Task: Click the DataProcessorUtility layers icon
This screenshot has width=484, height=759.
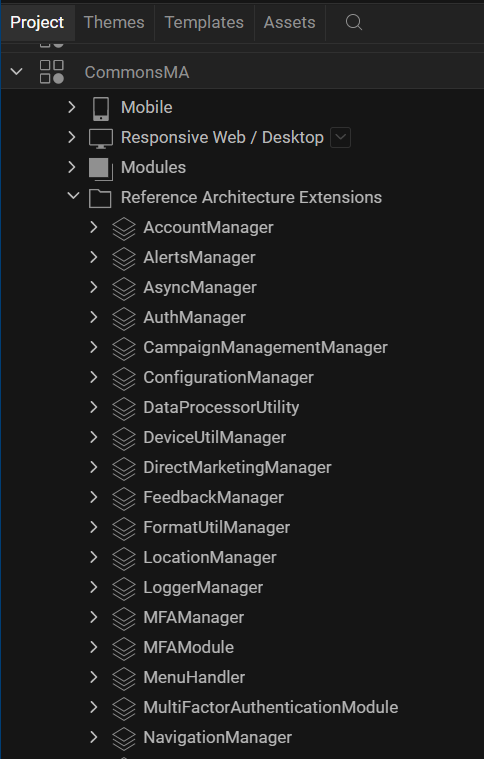Action: coord(124,409)
